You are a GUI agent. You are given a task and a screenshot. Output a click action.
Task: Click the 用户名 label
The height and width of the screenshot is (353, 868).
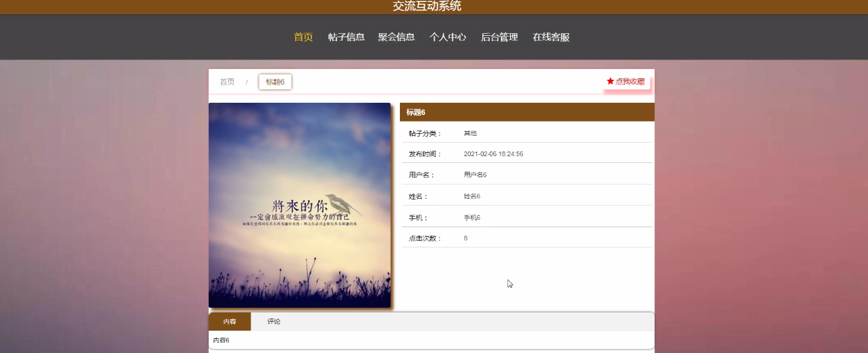(422, 175)
